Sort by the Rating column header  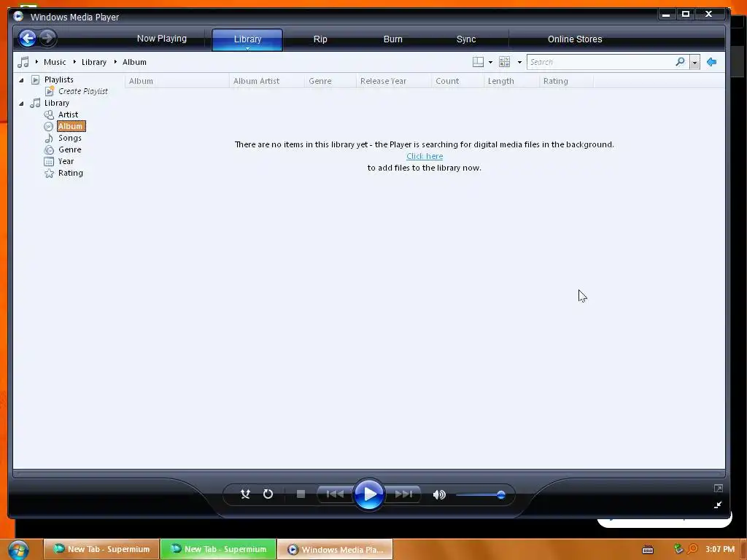point(566,81)
